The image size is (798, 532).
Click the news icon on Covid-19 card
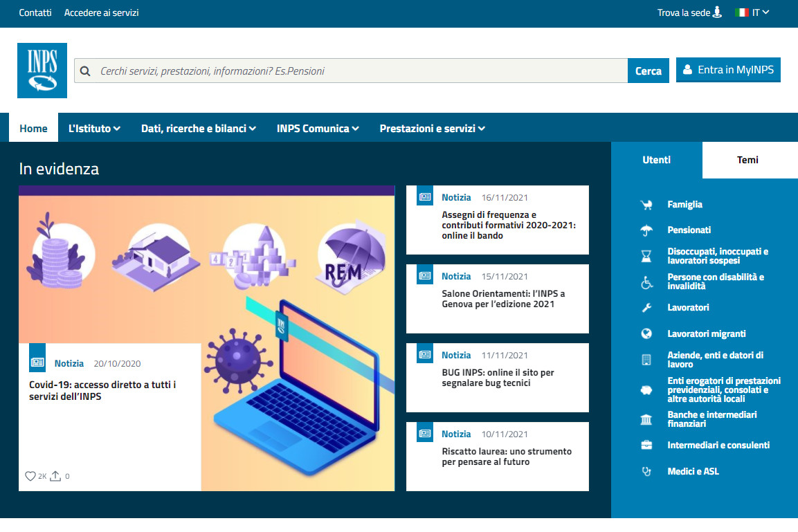click(x=37, y=362)
